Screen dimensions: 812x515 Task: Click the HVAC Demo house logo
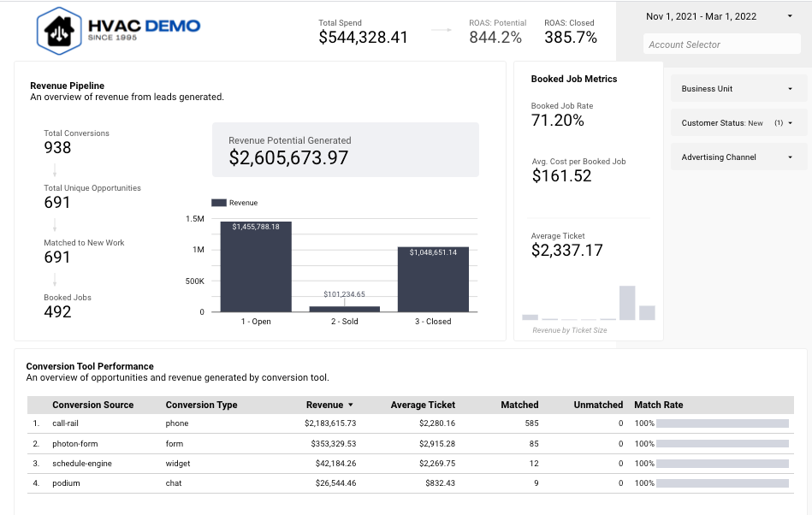click(59, 31)
